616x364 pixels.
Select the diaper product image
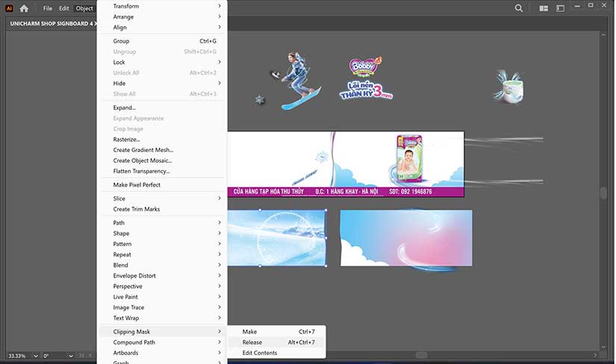(509, 87)
